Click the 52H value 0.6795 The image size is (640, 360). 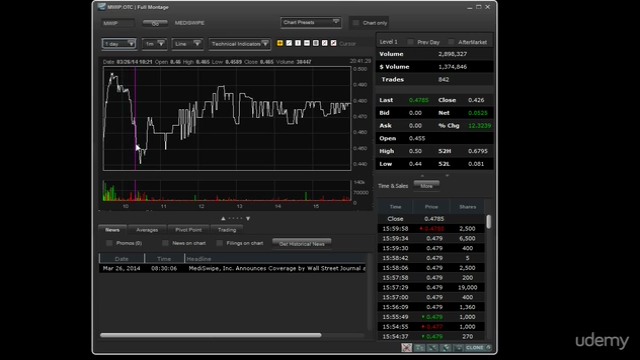point(478,151)
